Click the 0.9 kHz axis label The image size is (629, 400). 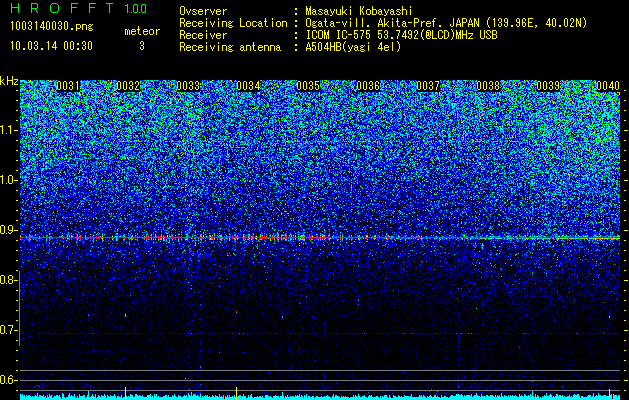pyautogui.click(x=8, y=230)
